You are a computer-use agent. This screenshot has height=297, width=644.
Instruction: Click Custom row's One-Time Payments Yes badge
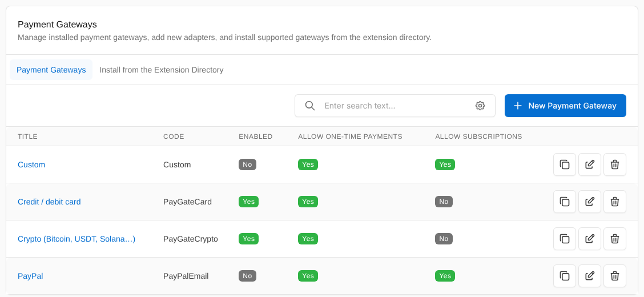(308, 164)
